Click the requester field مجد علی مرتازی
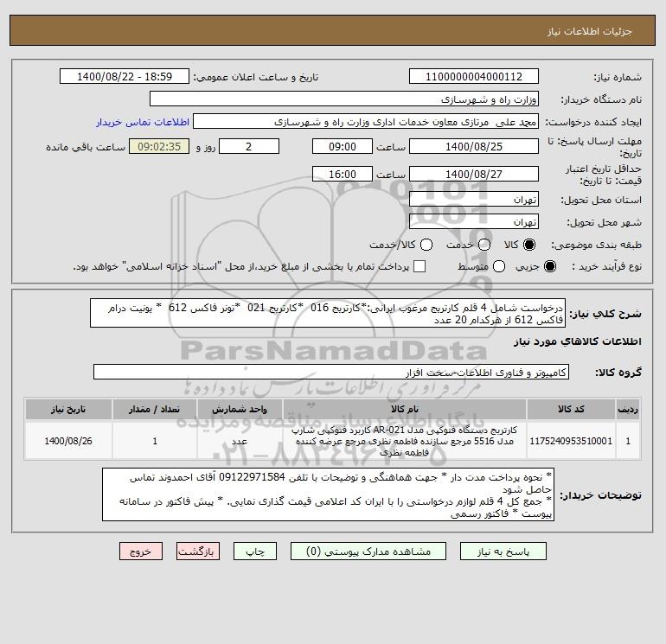Image resolution: width=666 pixels, height=644 pixels. [366, 122]
